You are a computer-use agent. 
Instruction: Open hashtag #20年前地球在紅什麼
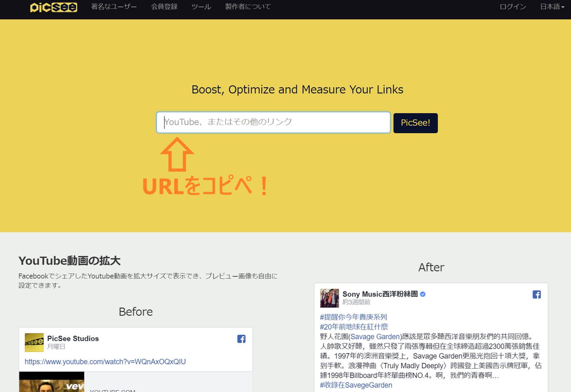click(x=354, y=327)
